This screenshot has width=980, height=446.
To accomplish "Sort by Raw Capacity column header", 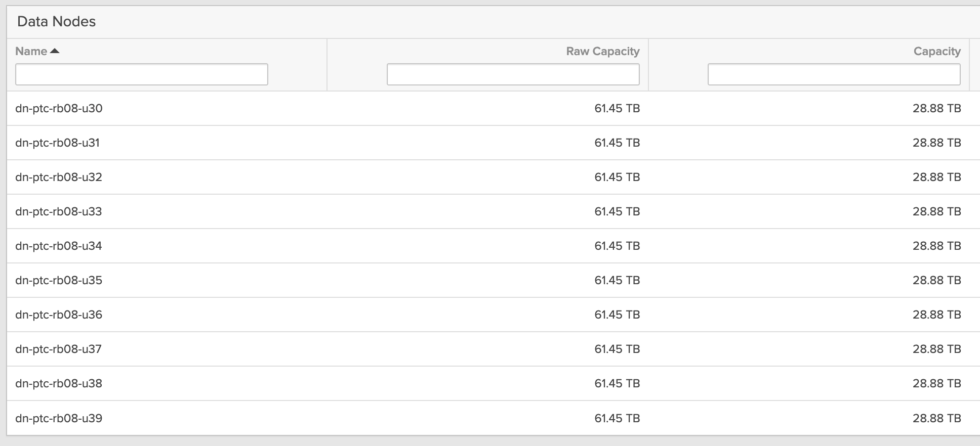I will tap(602, 51).
